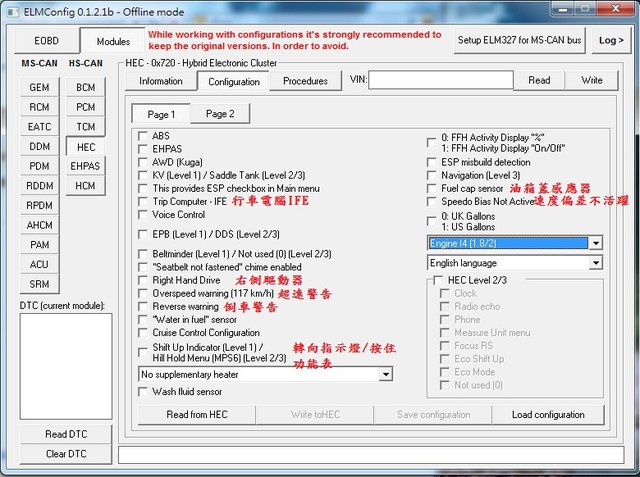Viewport: 640px width, 477px height.
Task: Switch to Page 2 tab
Action: pyautogui.click(x=219, y=114)
